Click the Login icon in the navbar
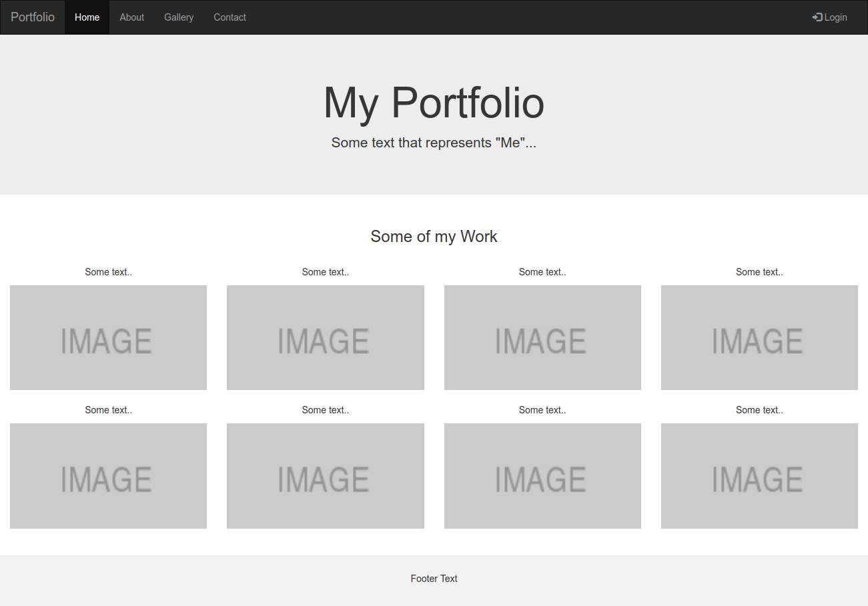Screen dimensions: 868x606 click(818, 17)
